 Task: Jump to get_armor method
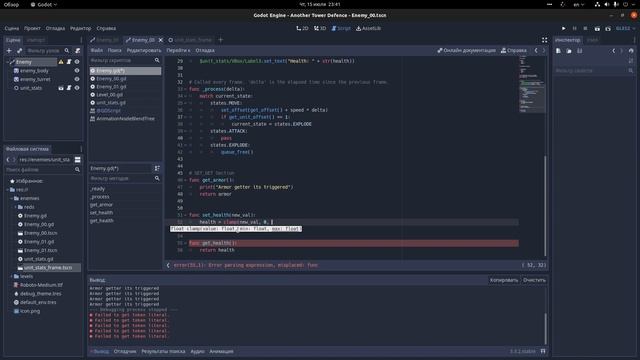coord(101,204)
